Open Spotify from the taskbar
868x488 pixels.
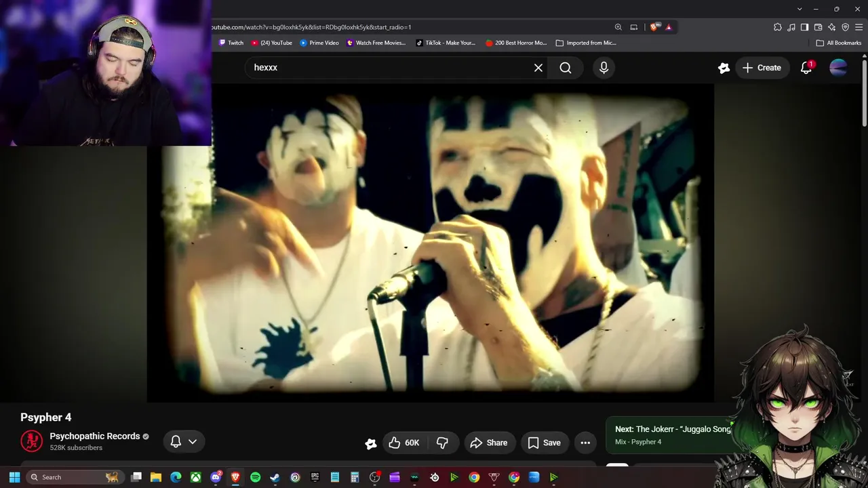pos(255,477)
